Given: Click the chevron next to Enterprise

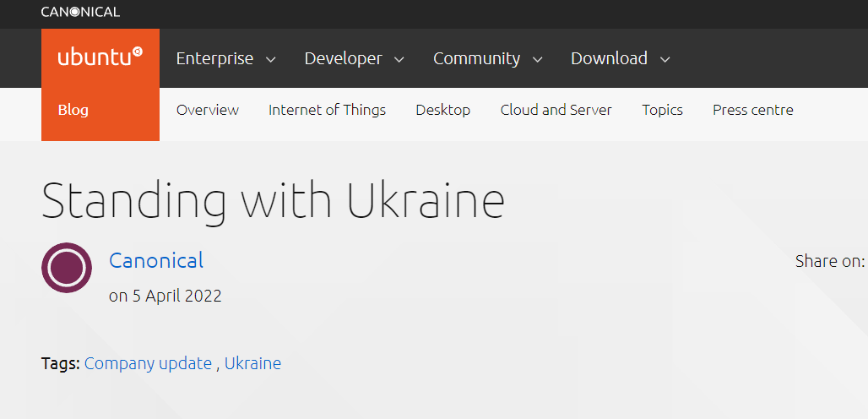Looking at the screenshot, I should [271, 59].
